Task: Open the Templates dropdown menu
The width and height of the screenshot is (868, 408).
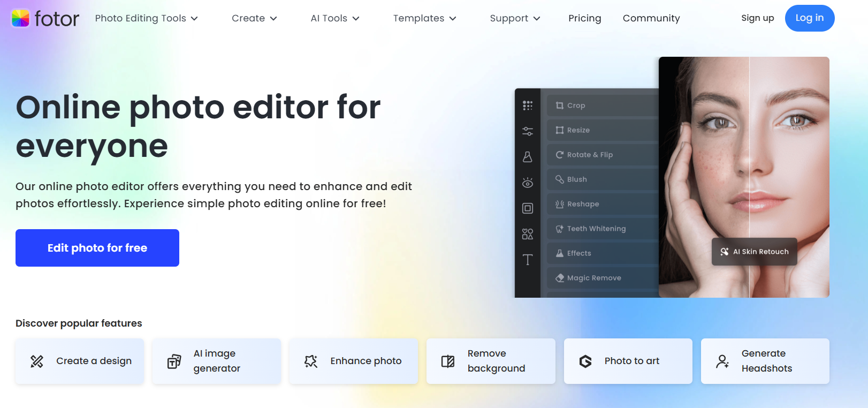Action: tap(424, 18)
